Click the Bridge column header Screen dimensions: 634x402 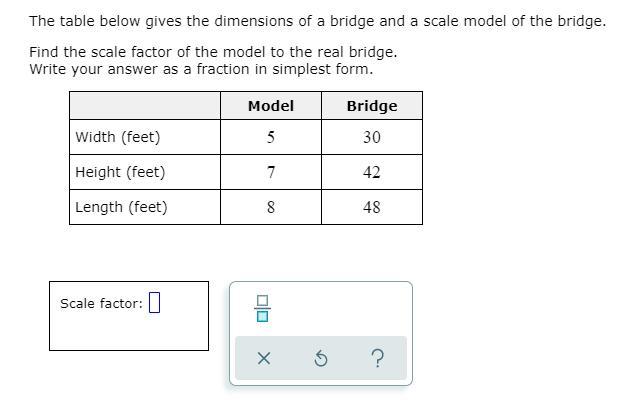point(372,106)
